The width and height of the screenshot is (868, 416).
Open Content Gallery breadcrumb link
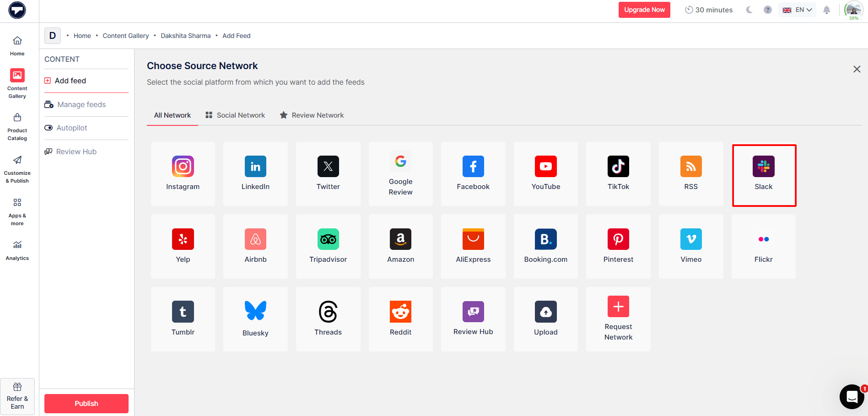(126, 36)
